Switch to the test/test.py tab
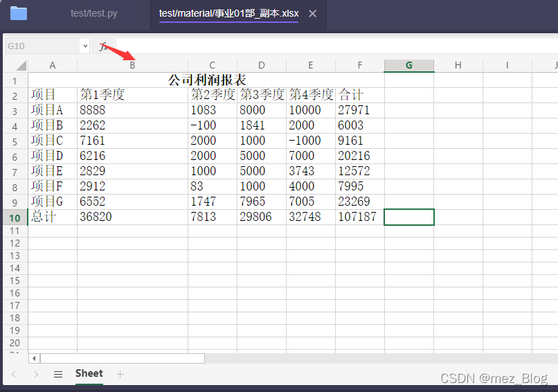Viewport: 558px width, 392px height. tap(94, 14)
